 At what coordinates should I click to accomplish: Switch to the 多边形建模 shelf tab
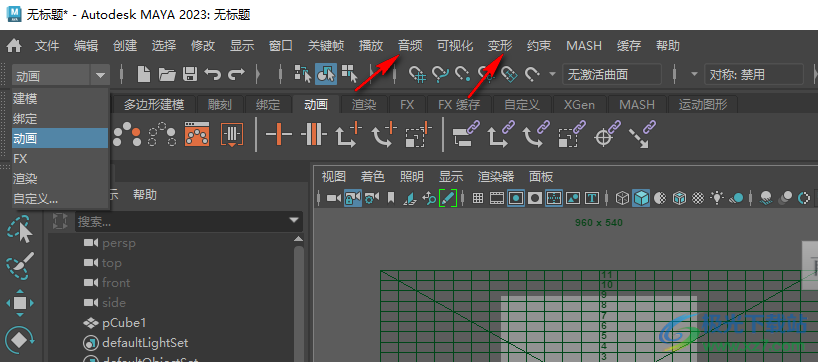point(154,104)
